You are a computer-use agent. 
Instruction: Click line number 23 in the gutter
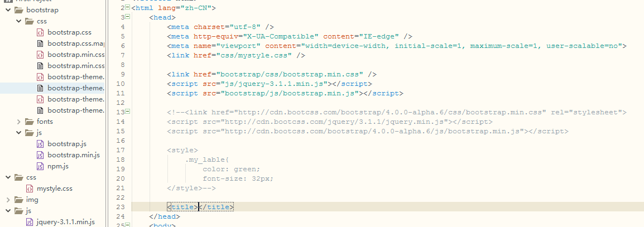click(x=121, y=207)
